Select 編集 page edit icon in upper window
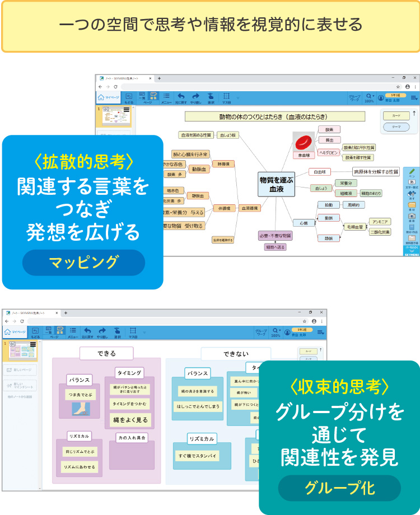Image resolution: width=420 pixels, height=515 pixels. click(153, 96)
